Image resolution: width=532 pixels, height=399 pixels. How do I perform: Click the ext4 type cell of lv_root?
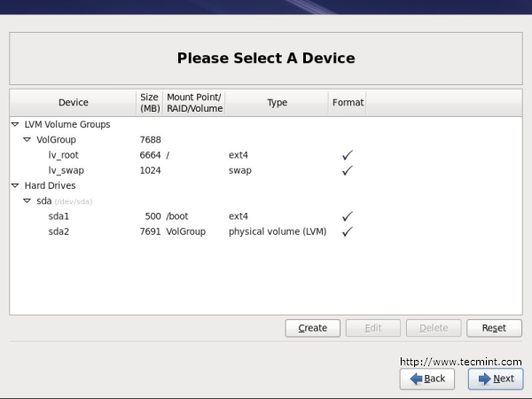(239, 155)
